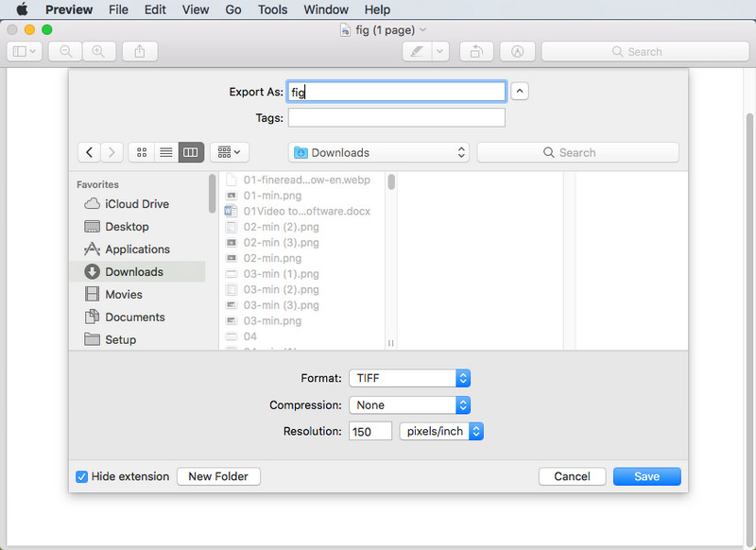756x550 pixels.
Task: Select iCloud Drive in Favorites sidebar
Action: point(136,204)
